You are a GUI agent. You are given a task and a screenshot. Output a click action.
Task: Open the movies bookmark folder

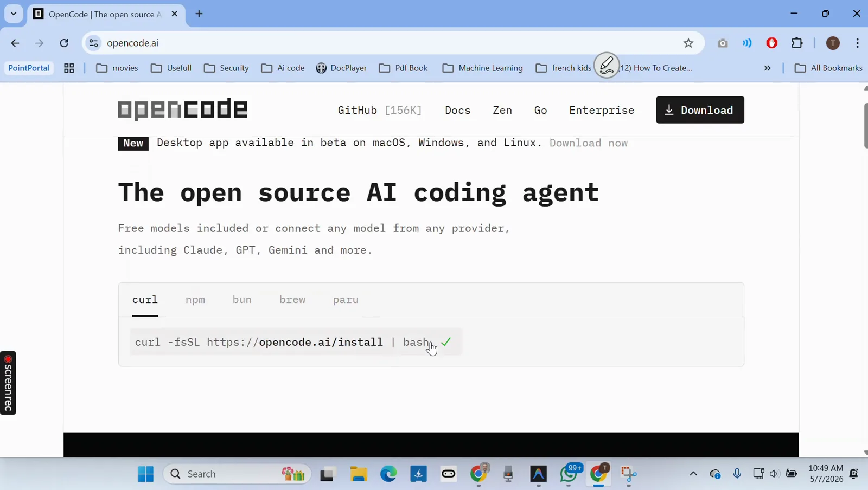[x=117, y=68]
